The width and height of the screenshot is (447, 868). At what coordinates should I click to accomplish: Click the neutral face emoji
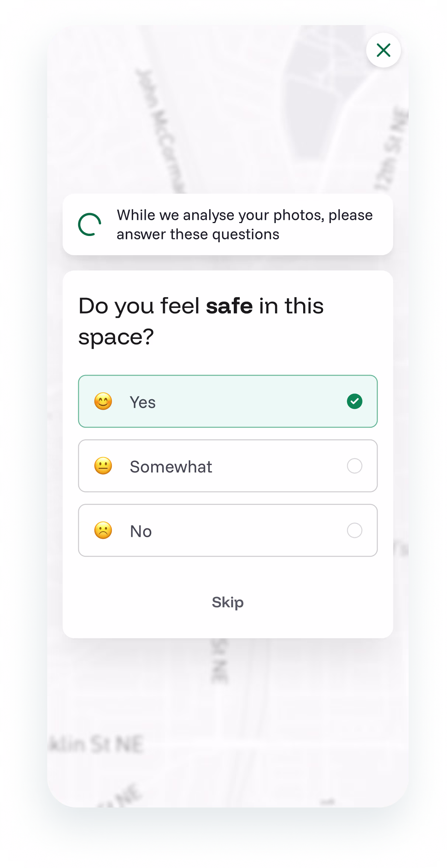[x=103, y=466]
